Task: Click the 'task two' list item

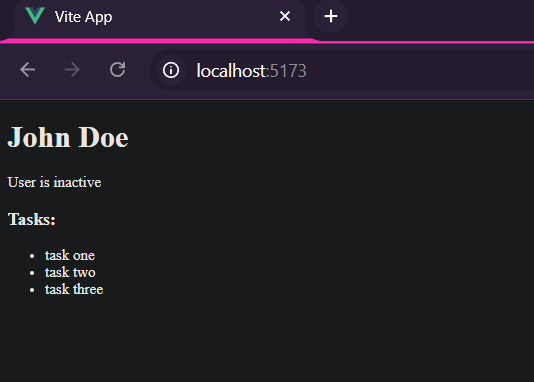Action: click(70, 272)
